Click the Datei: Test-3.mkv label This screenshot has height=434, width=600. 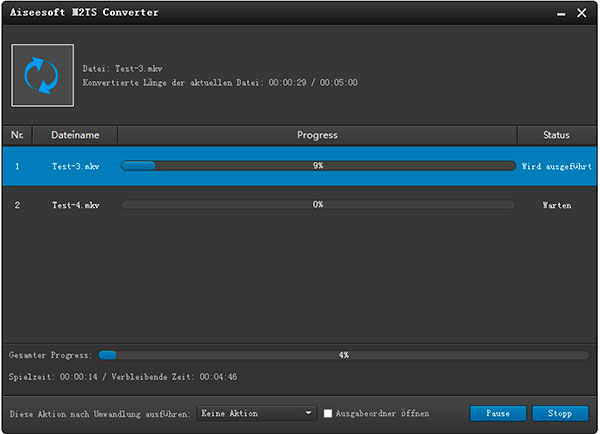click(122, 69)
